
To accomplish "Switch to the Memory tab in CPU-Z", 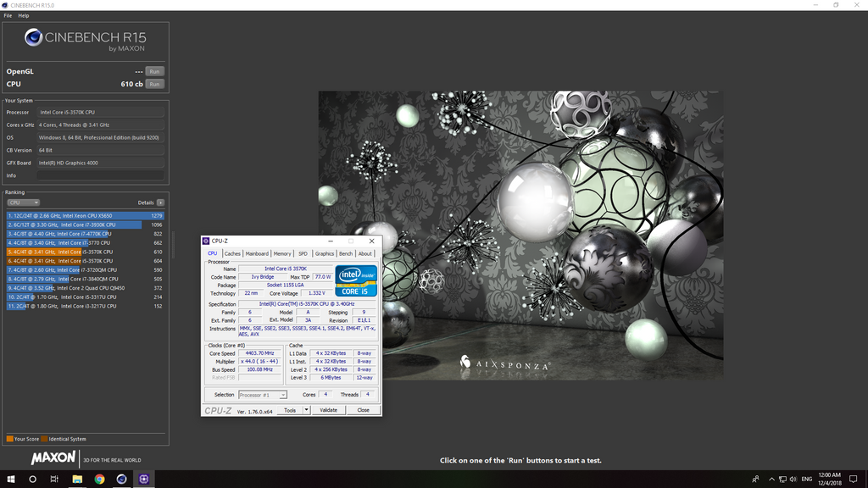I will (x=282, y=253).
